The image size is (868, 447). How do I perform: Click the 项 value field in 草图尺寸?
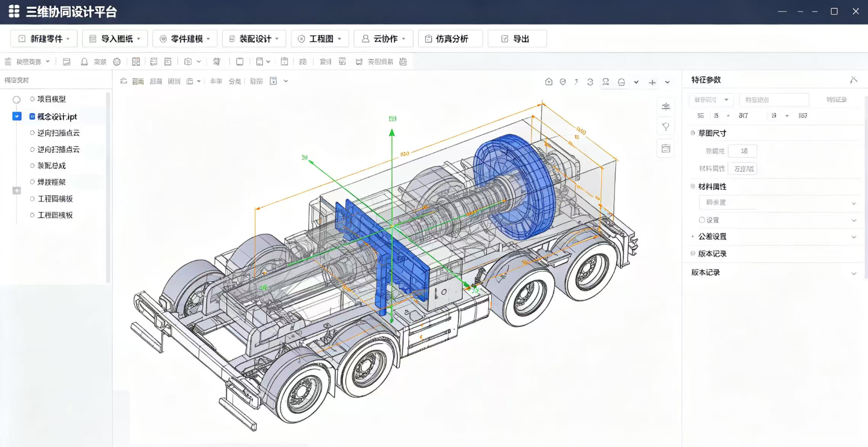coord(743,151)
